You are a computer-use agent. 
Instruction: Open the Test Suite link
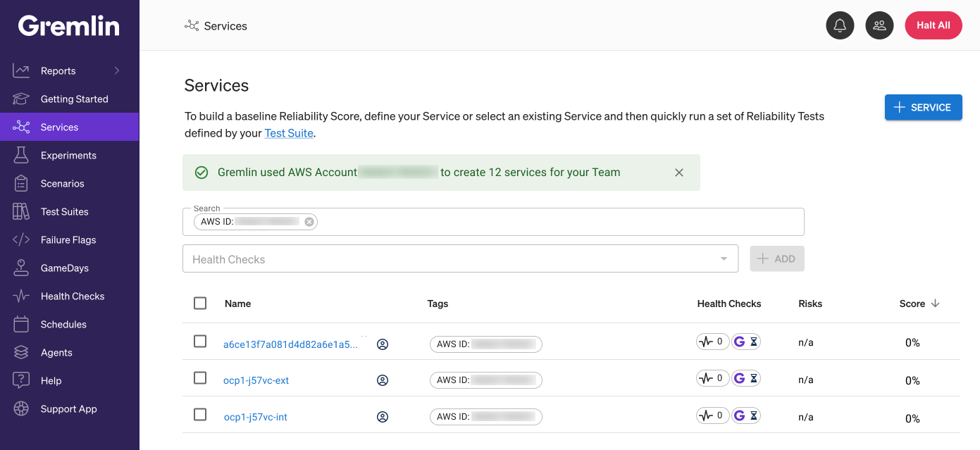click(289, 133)
